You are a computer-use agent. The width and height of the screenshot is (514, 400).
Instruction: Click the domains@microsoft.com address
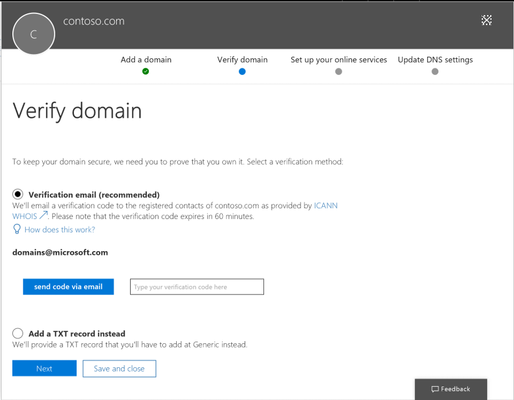(x=60, y=252)
